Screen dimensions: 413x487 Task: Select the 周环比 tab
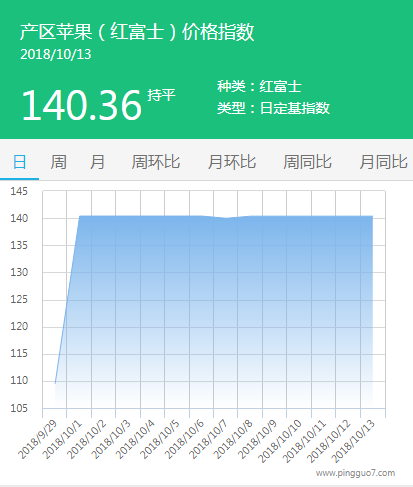(156, 162)
